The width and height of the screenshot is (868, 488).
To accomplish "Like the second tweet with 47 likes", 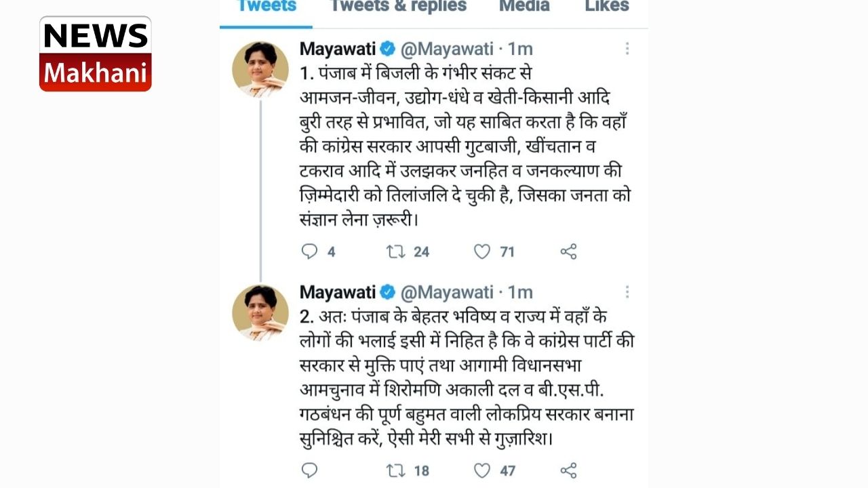I will pos(482,470).
